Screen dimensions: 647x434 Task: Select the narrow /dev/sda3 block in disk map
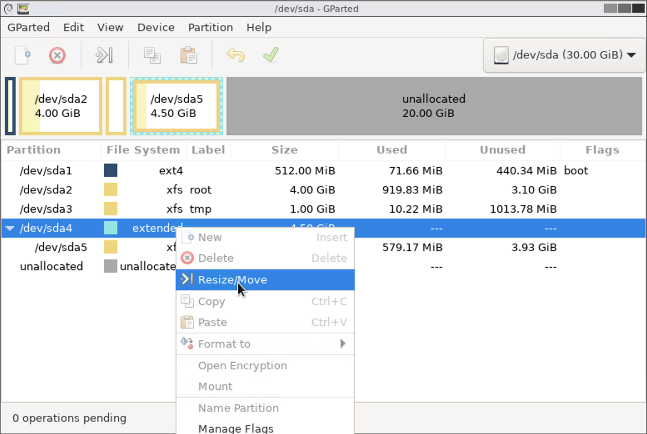(116, 106)
